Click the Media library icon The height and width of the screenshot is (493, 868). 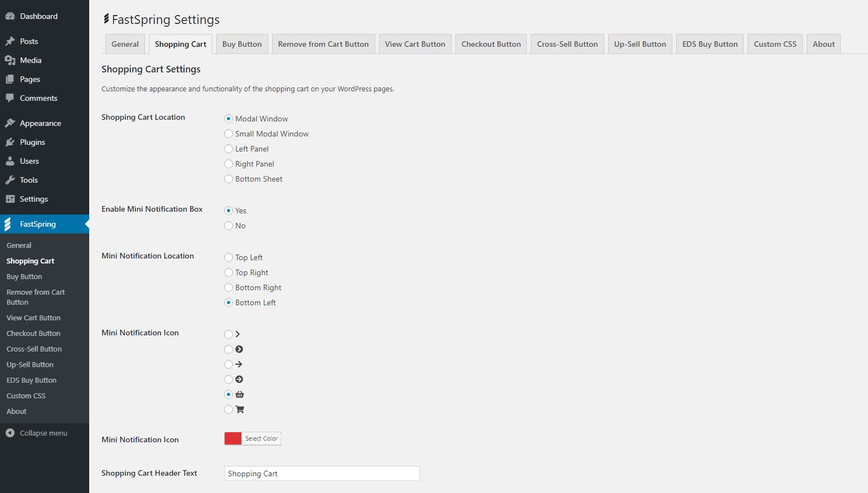point(10,60)
